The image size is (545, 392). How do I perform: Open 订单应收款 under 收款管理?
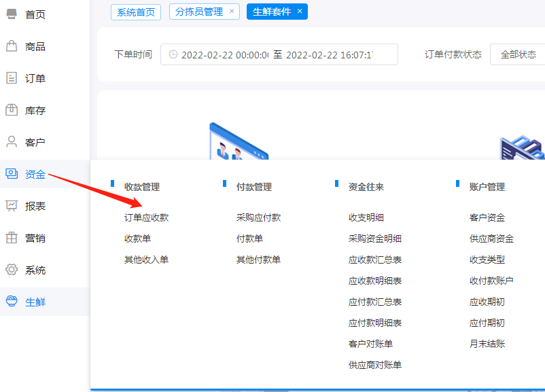tap(146, 217)
